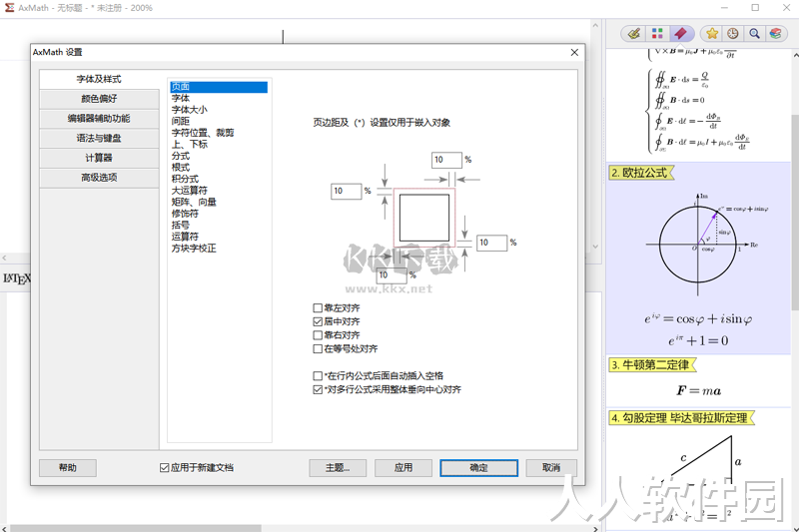Click the editor scroll-up arrow in main window

pos(595,24)
